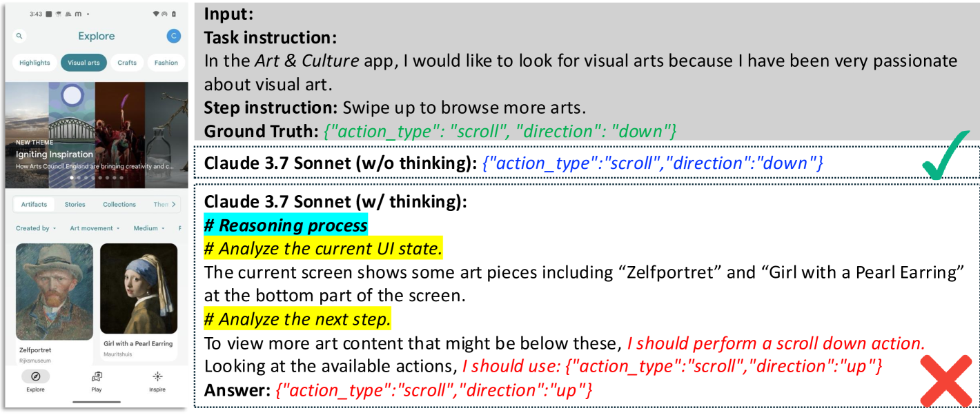The image size is (980, 415).
Task: Tap the Explore compass icon
Action: 35,376
